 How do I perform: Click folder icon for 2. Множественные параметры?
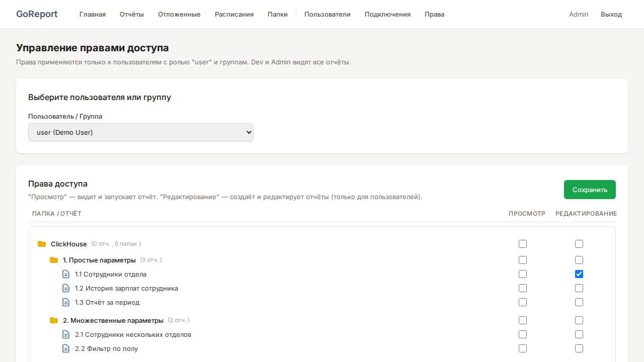[54, 321]
